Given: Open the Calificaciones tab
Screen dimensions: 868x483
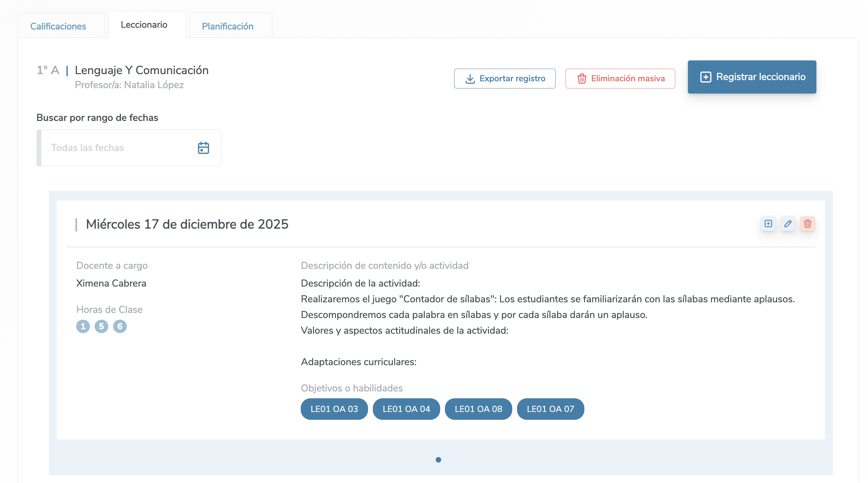Looking at the screenshot, I should 58,26.
